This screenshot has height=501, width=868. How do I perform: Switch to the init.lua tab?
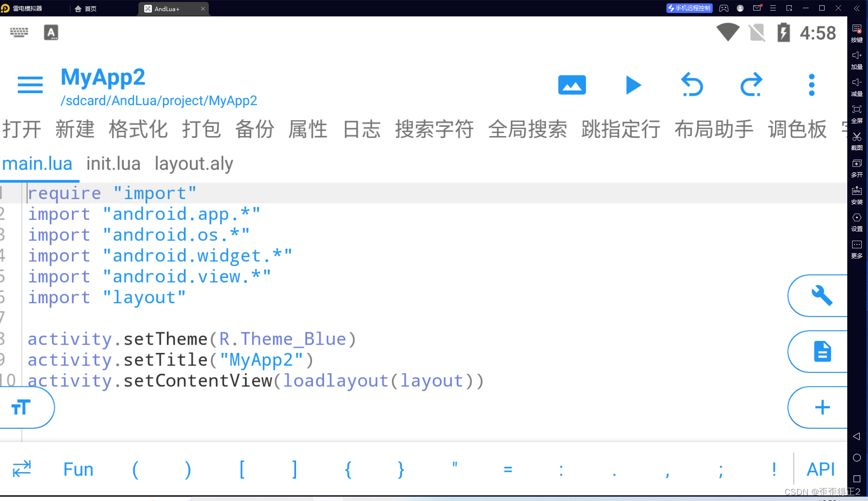tap(113, 164)
